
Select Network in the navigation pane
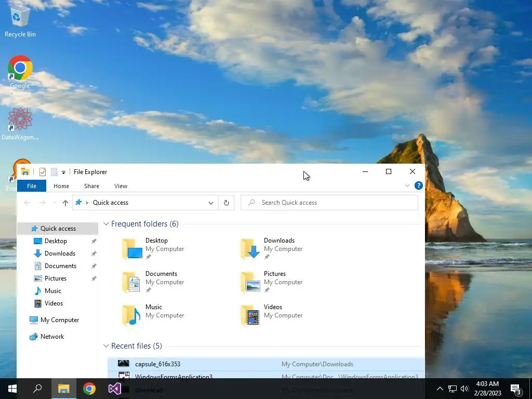(x=52, y=337)
